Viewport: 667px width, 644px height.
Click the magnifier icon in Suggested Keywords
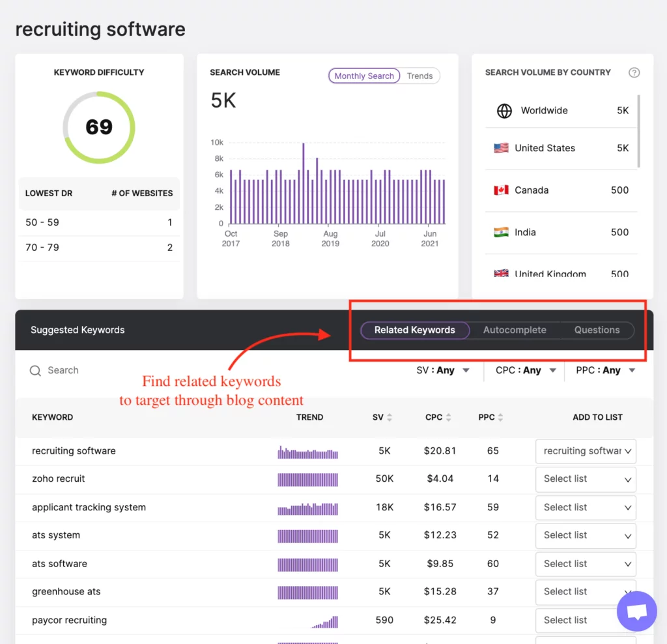pos(35,370)
